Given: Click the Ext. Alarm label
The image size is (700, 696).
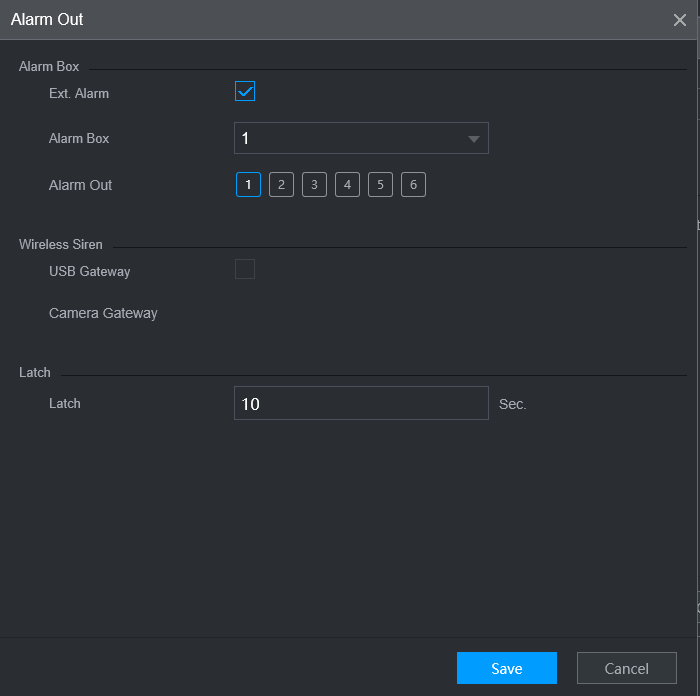Looking at the screenshot, I should coord(79,93).
